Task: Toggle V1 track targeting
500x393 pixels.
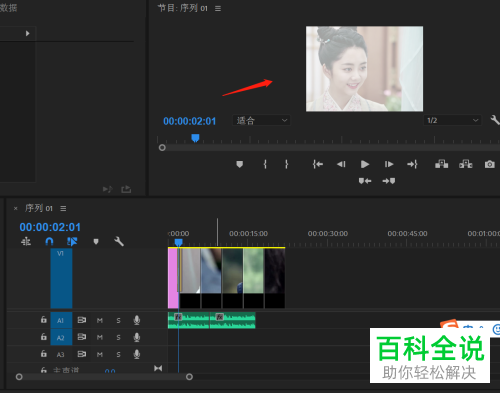Action: tap(61, 278)
